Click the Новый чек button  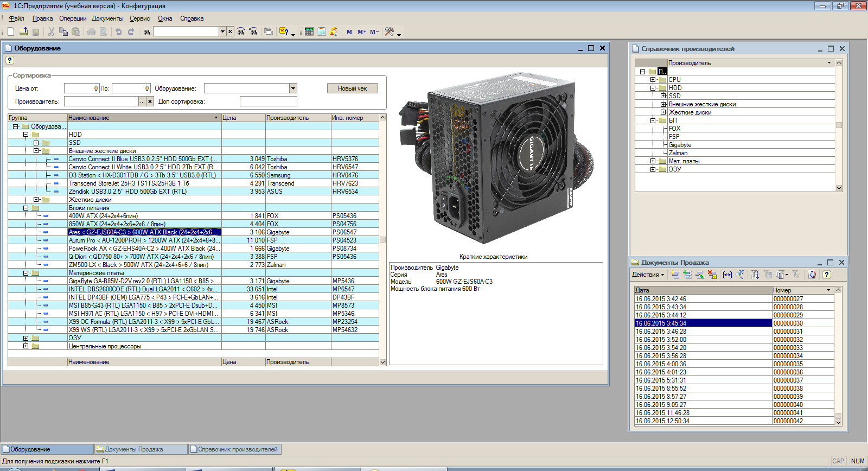pos(353,88)
